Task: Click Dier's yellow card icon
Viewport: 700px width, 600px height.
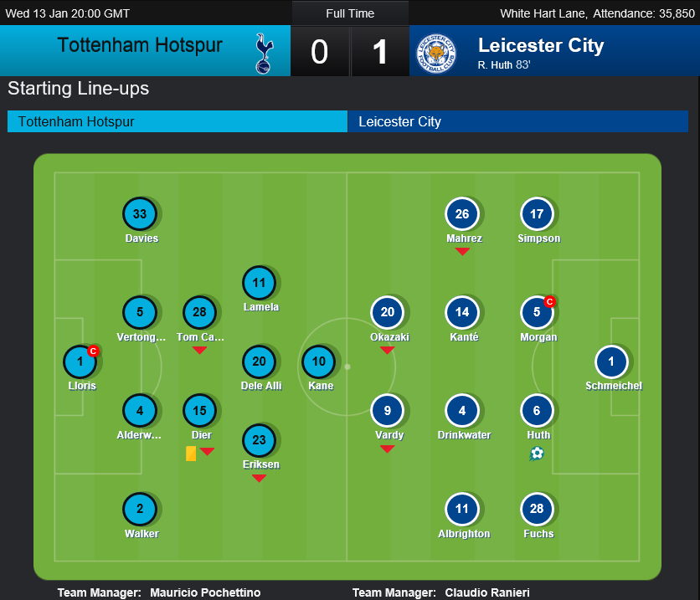Action: click(191, 454)
